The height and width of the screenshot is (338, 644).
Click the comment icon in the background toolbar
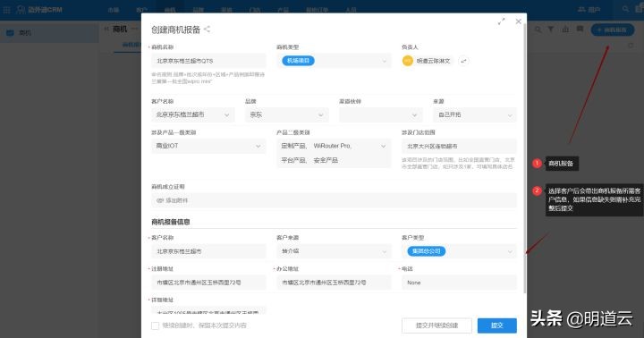click(x=580, y=30)
